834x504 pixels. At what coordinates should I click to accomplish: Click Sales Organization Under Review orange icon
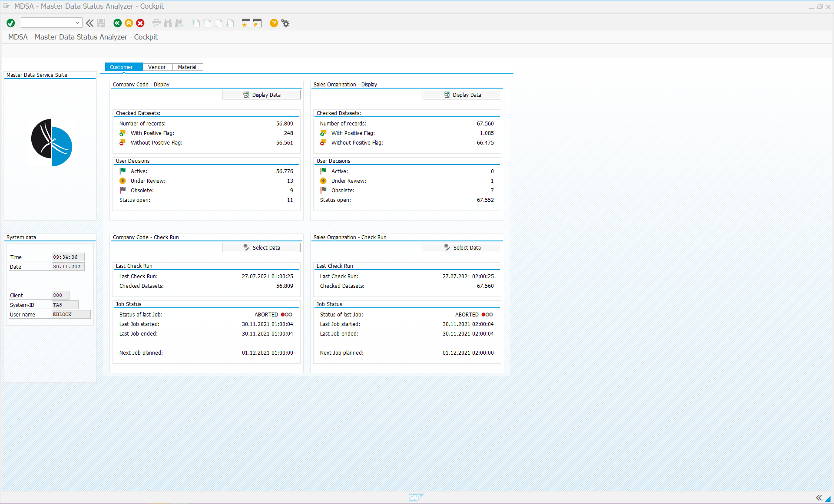click(324, 181)
